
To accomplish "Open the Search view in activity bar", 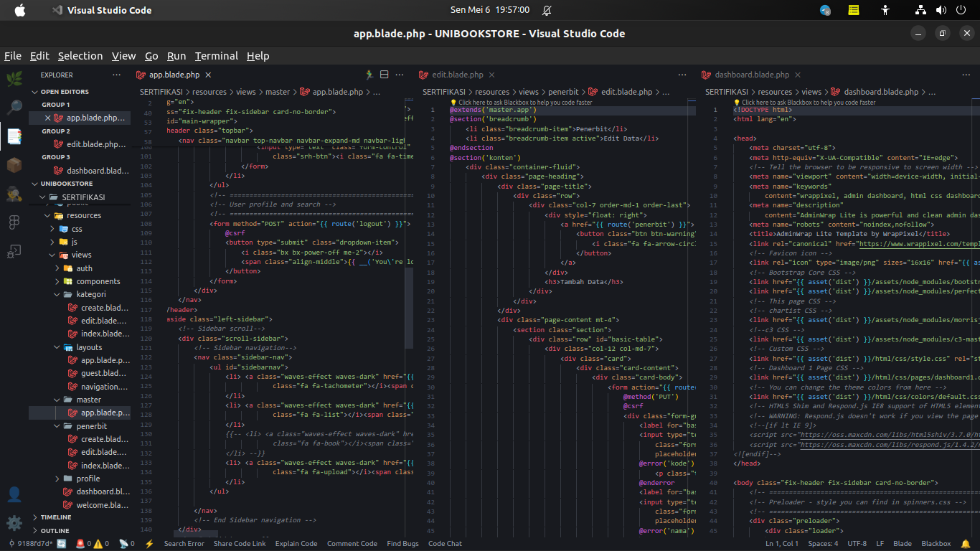I will point(14,108).
